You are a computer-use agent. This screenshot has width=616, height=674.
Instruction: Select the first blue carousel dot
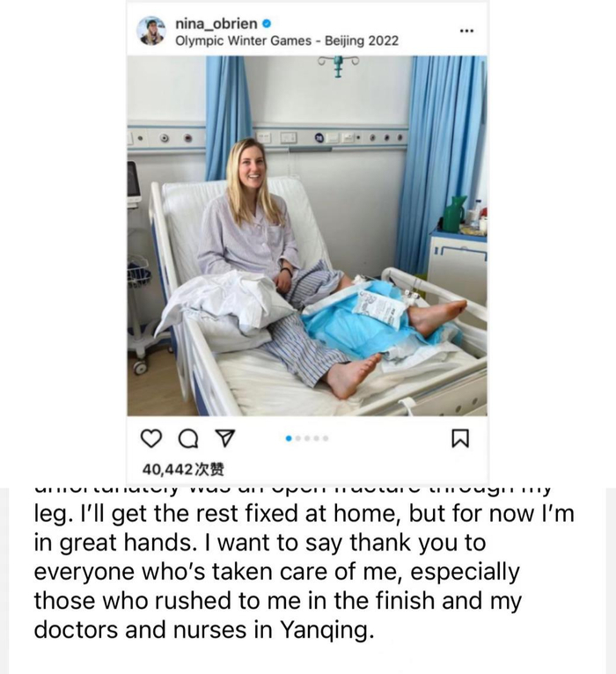289,438
